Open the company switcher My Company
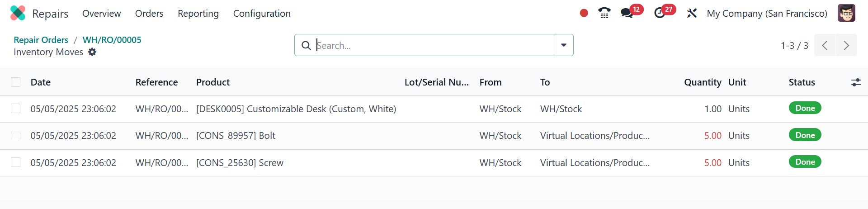This screenshot has width=868, height=209. (x=767, y=14)
